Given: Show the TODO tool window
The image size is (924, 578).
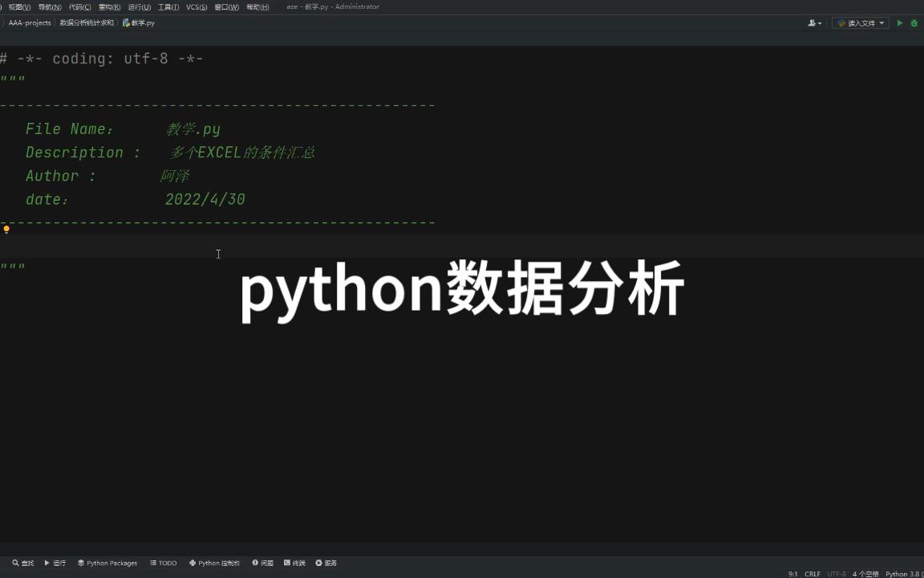Looking at the screenshot, I should click(x=163, y=563).
